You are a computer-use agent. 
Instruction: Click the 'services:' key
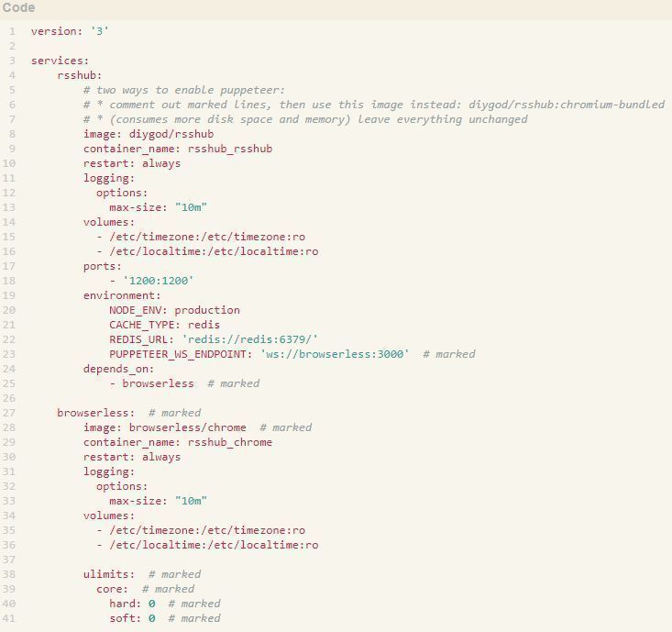(x=60, y=61)
